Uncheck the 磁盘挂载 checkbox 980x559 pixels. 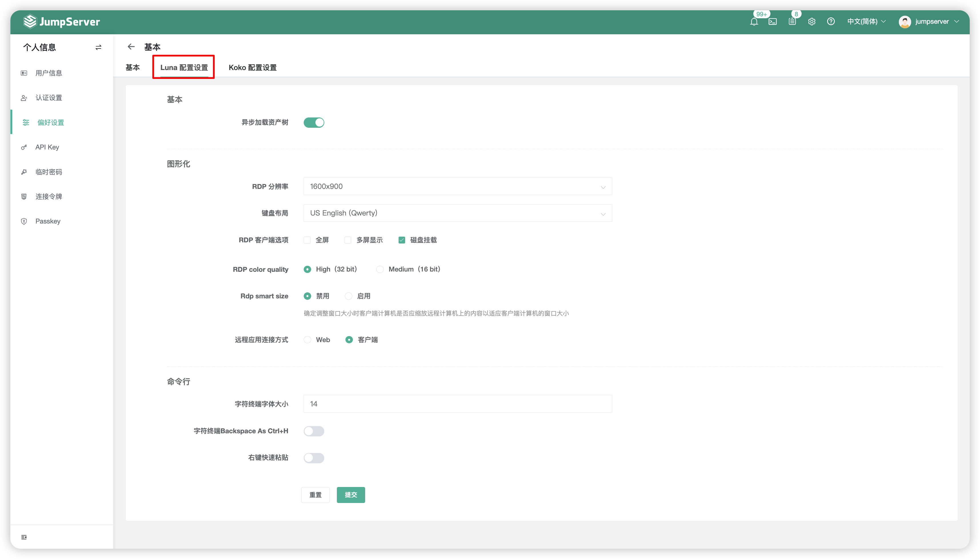401,240
